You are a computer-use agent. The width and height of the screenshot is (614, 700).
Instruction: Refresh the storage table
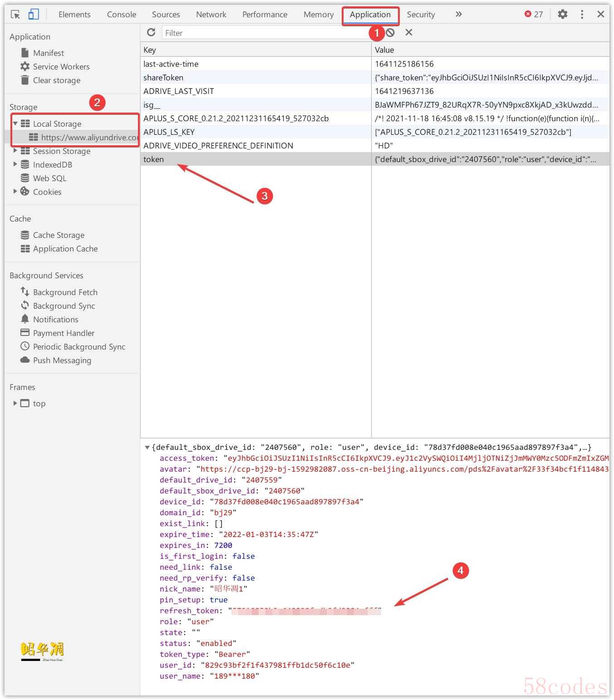point(151,32)
